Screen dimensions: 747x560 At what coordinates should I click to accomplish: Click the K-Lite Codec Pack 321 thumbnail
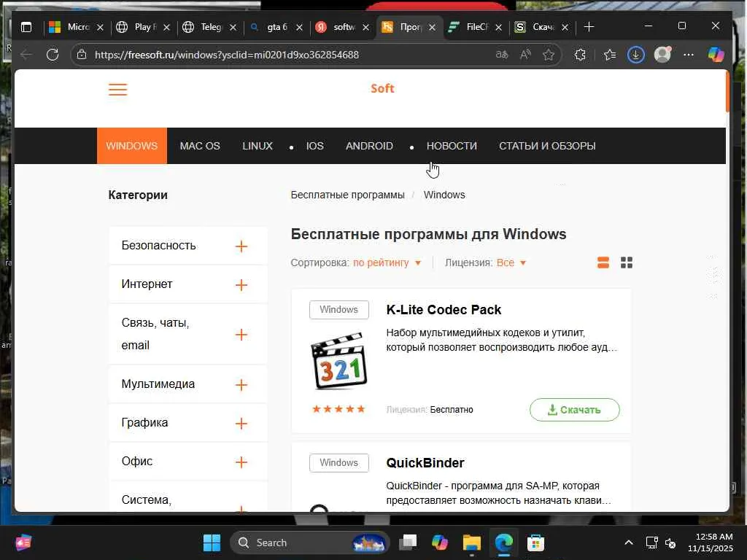[339, 360]
